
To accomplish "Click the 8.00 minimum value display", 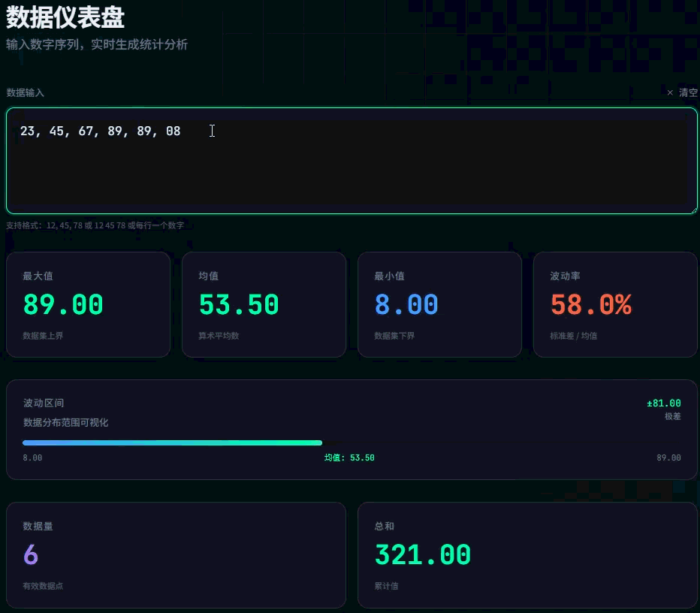I will point(406,305).
